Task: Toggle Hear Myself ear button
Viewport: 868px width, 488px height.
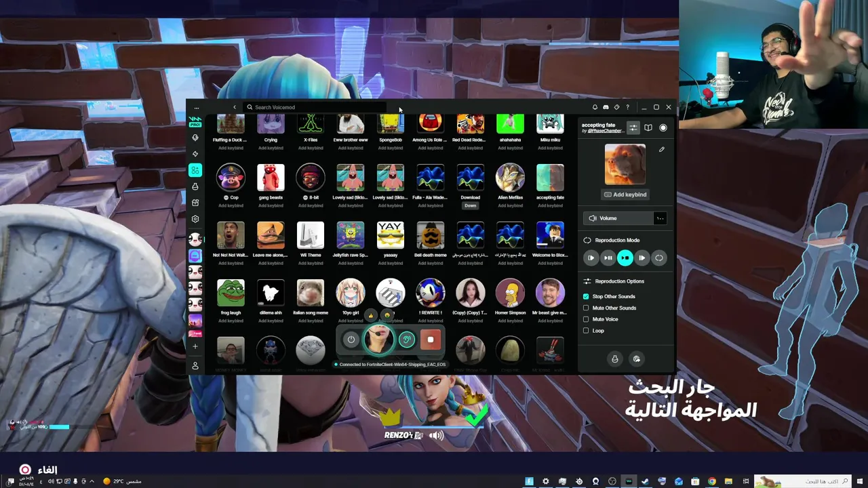Action: tap(406, 340)
